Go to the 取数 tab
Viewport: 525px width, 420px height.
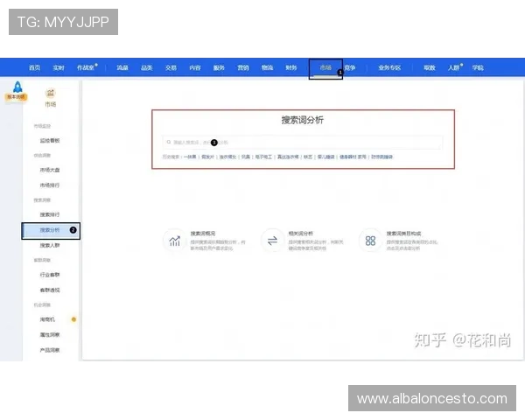pos(430,67)
